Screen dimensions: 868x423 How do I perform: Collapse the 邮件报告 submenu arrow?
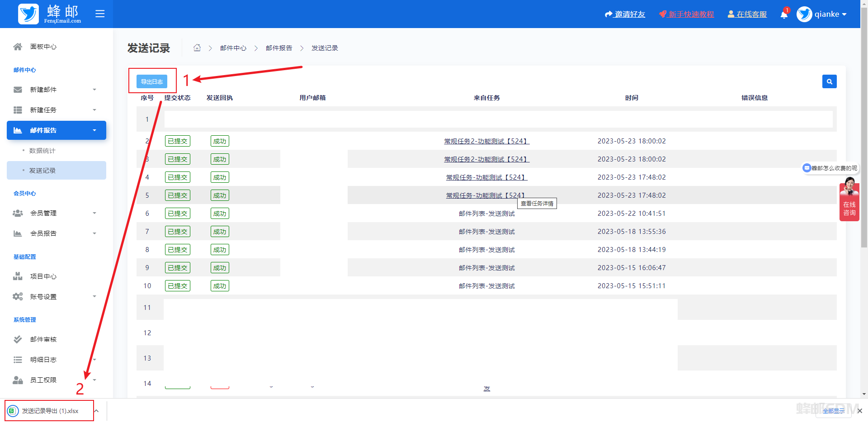point(94,130)
